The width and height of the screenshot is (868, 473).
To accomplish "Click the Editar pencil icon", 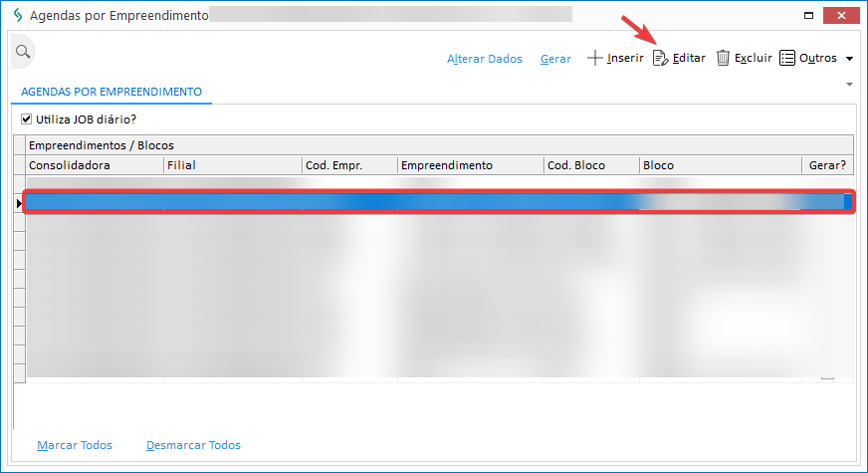I will (660, 59).
